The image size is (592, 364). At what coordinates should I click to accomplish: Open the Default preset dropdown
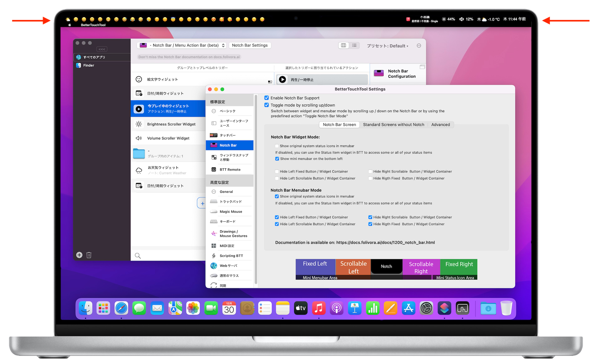[x=387, y=46]
